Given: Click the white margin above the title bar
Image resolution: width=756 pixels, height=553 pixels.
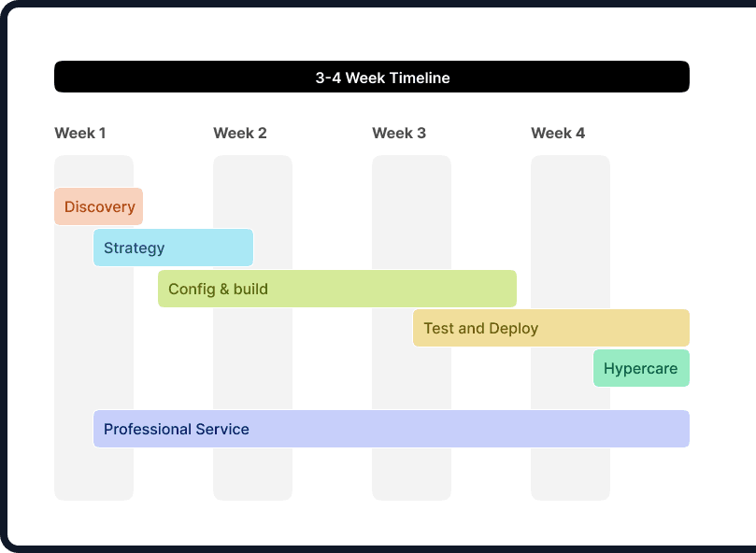Looking at the screenshot, I should [371, 44].
